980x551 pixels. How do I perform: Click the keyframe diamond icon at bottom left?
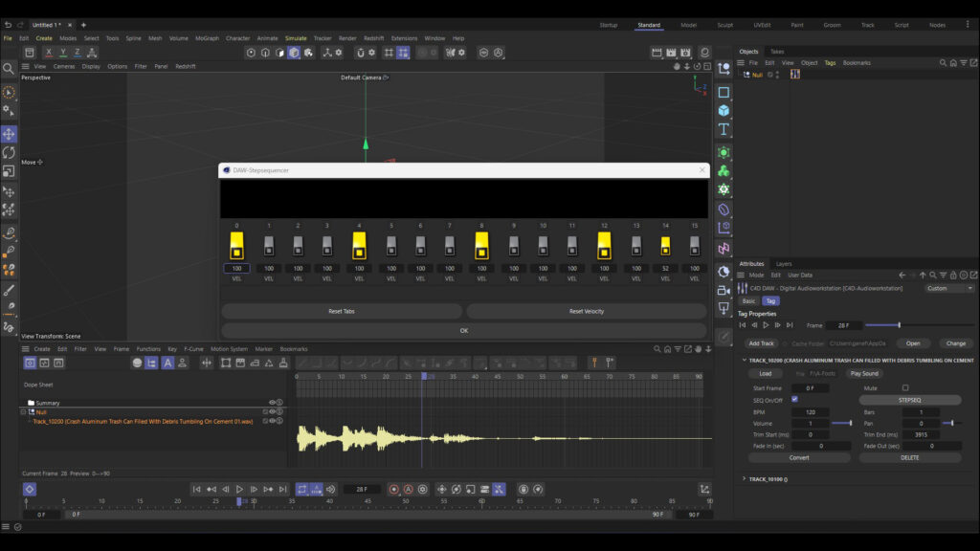pyautogui.click(x=30, y=490)
